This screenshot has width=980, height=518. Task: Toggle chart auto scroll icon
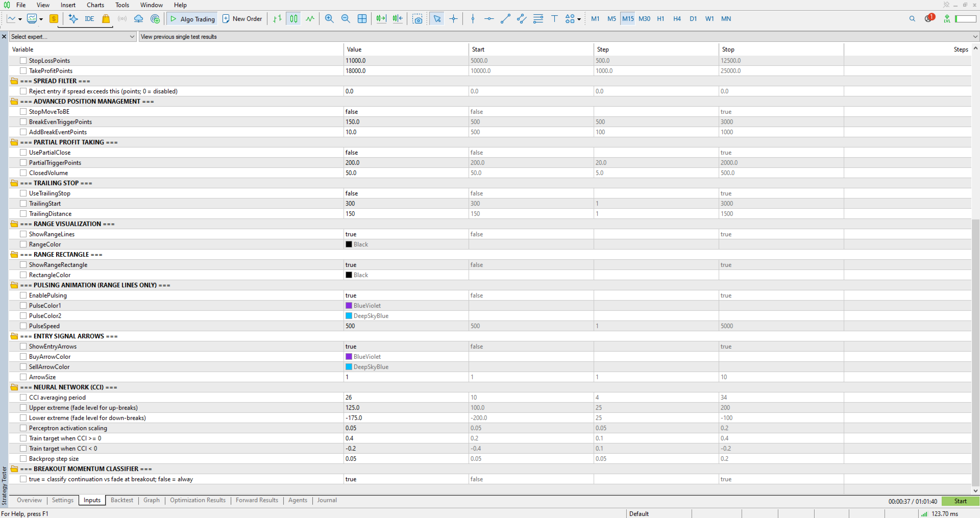point(381,19)
